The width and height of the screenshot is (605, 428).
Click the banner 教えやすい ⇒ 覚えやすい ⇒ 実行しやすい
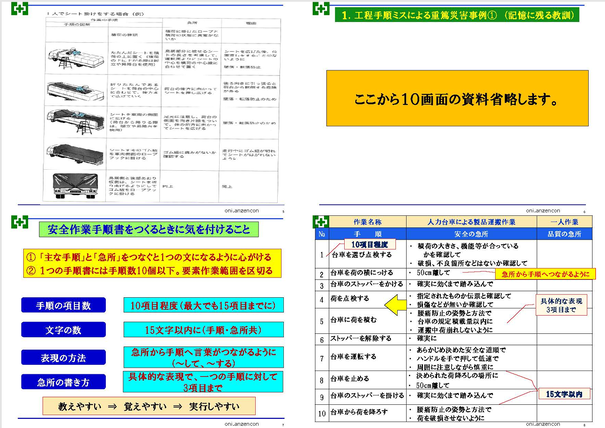tap(149, 406)
